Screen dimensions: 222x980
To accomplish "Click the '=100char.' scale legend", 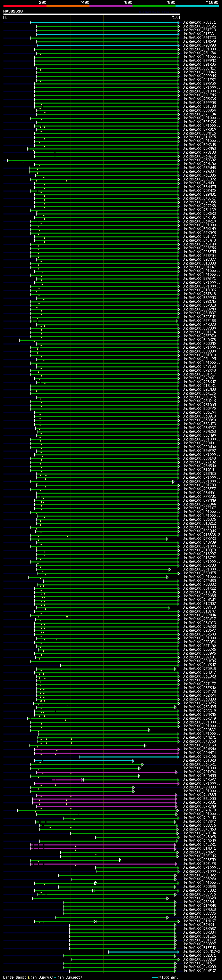I will pyautogui.click(x=169, y=977).
